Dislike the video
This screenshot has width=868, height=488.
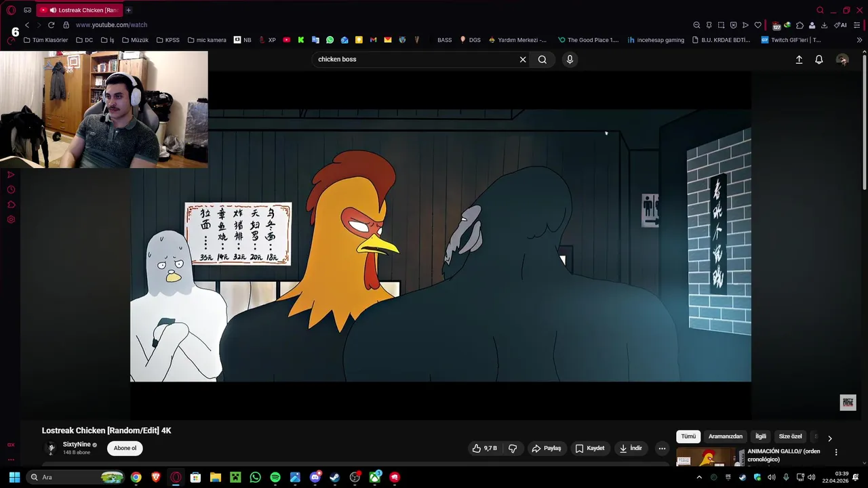click(x=513, y=448)
